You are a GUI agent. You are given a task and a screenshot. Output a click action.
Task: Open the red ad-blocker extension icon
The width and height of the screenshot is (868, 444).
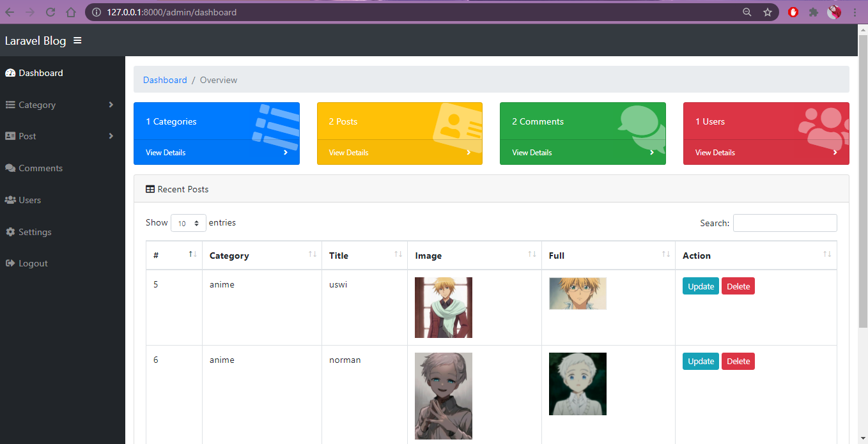pos(793,12)
